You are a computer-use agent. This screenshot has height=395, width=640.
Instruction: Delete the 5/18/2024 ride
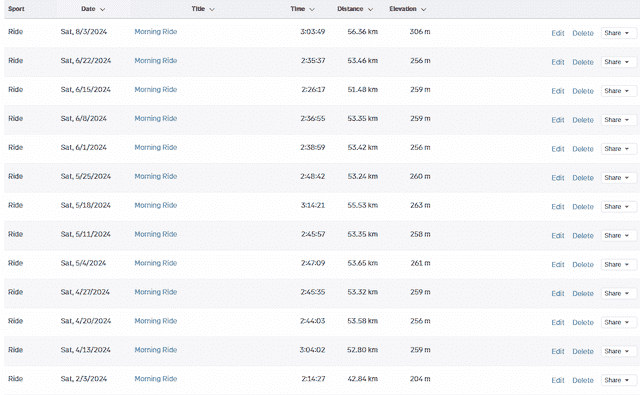pos(583,207)
